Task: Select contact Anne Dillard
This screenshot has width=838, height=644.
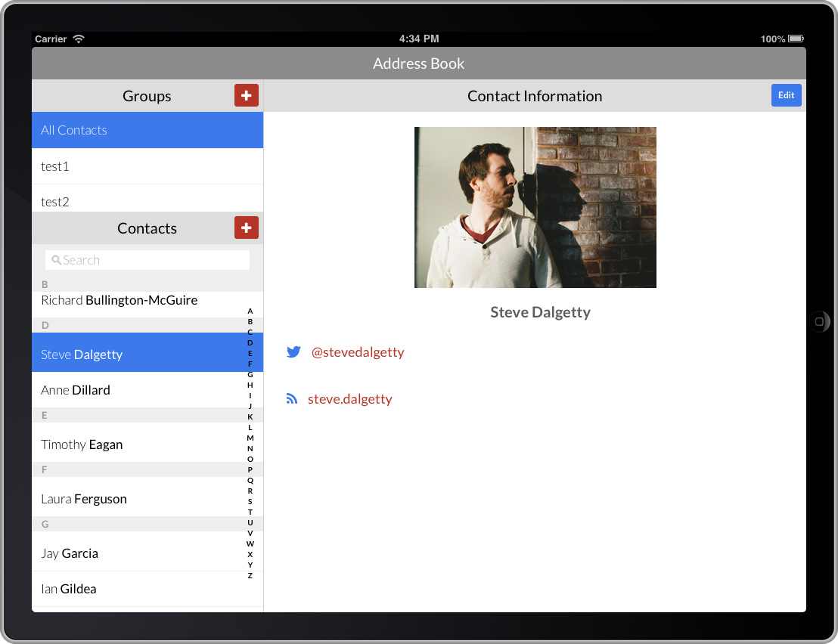Action: click(147, 390)
